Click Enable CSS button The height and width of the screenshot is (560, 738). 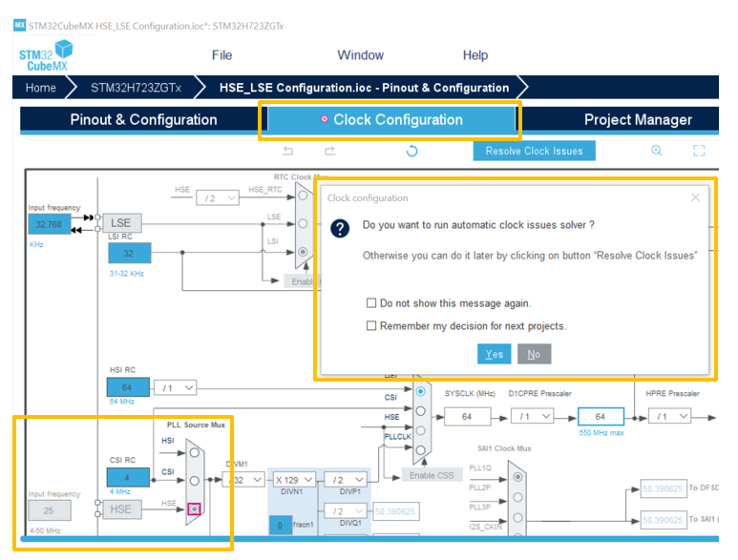point(432,475)
